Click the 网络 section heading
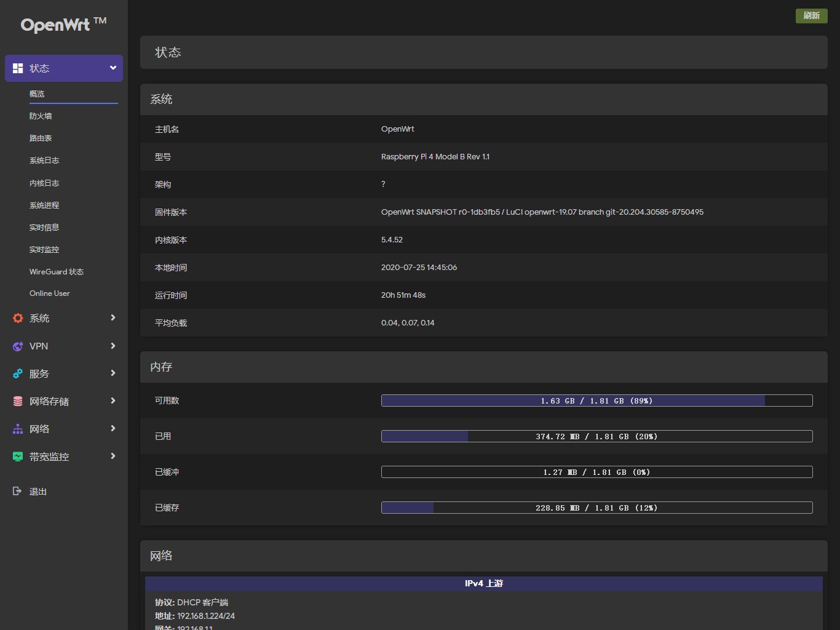840x630 pixels. point(161,556)
